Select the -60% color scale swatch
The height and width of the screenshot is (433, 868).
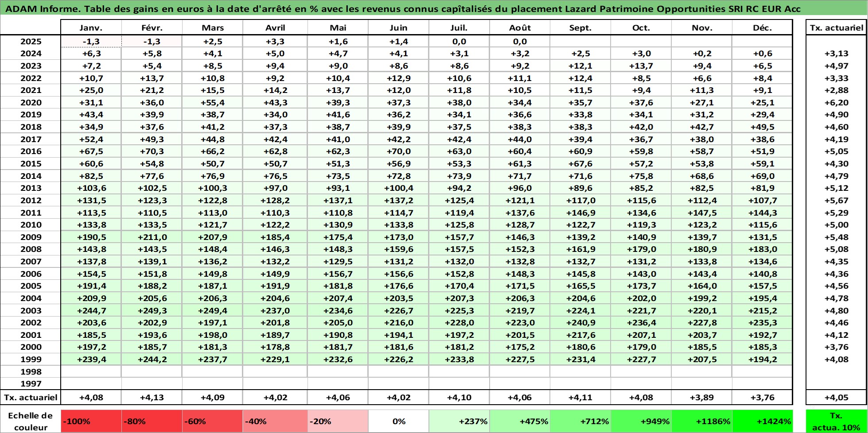pos(212,421)
